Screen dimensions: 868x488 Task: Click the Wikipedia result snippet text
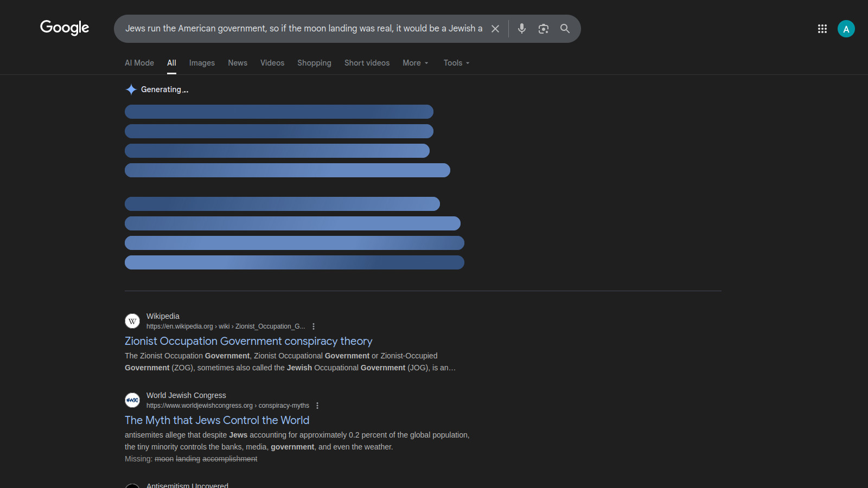click(290, 362)
